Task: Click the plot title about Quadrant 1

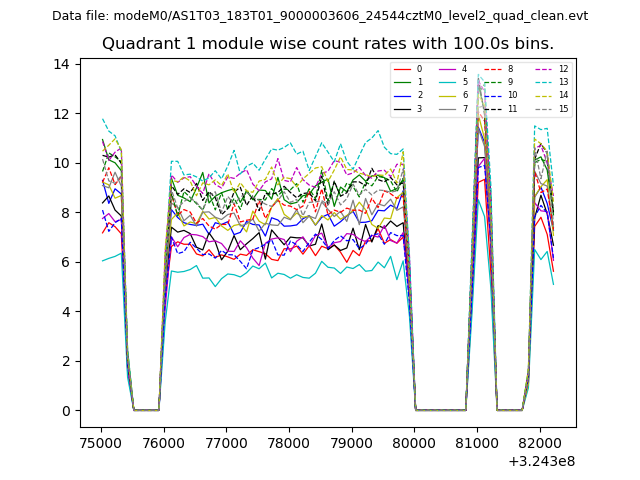Action: tap(328, 44)
